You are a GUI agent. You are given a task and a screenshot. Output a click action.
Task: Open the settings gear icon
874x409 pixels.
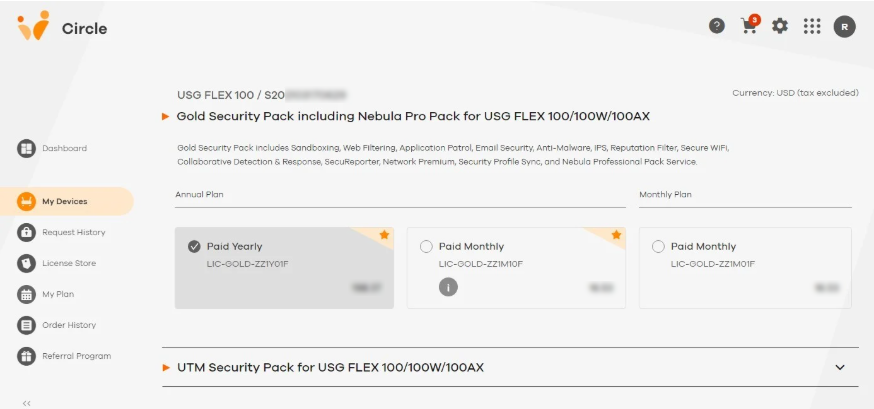point(780,26)
